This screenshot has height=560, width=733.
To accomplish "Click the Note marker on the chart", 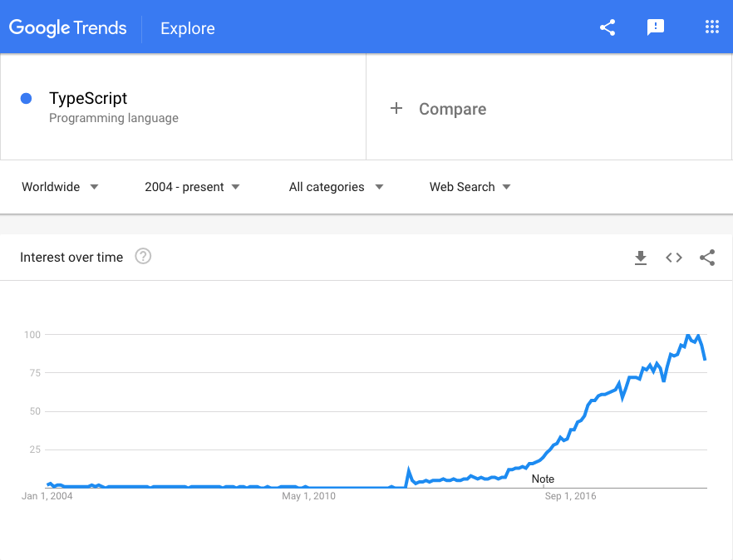I will pyautogui.click(x=543, y=479).
